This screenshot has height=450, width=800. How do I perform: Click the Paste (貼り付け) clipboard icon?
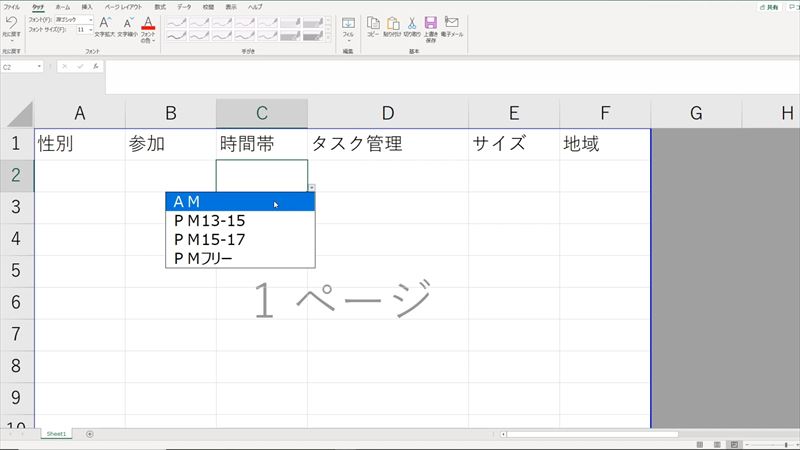(x=392, y=23)
